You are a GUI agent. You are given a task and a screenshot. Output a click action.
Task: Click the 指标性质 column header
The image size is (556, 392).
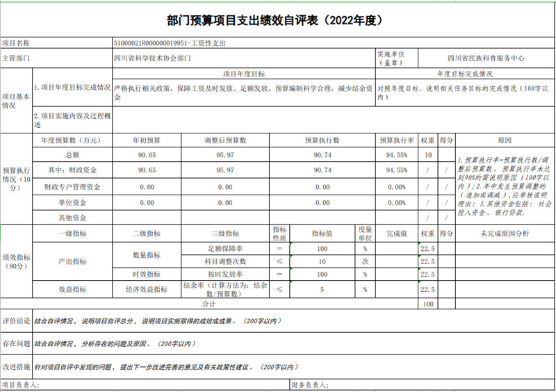tap(279, 234)
